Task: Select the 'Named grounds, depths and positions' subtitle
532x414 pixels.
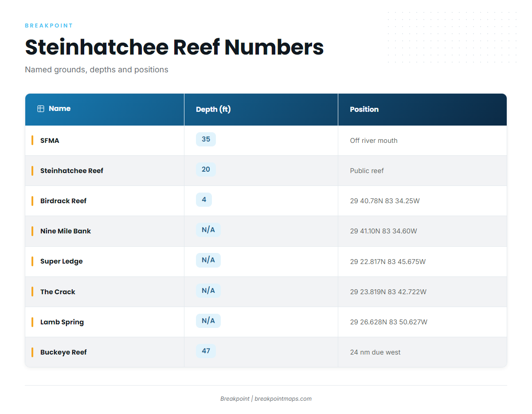Action: point(97,70)
